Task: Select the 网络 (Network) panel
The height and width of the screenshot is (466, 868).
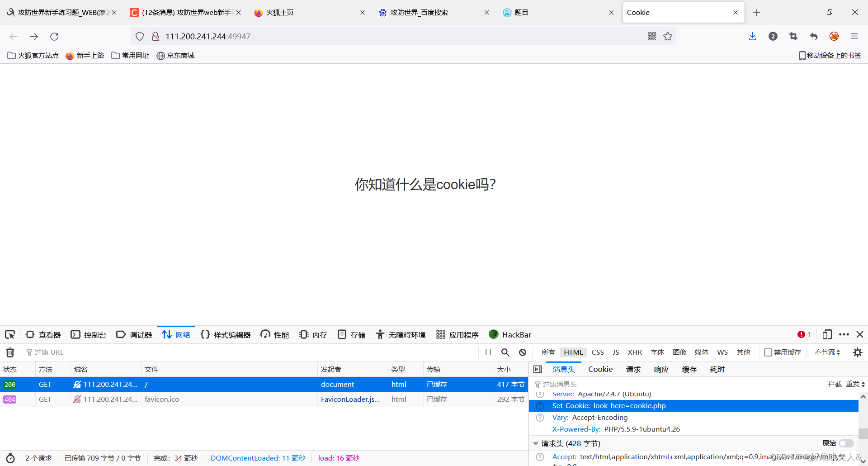Action: click(176, 334)
